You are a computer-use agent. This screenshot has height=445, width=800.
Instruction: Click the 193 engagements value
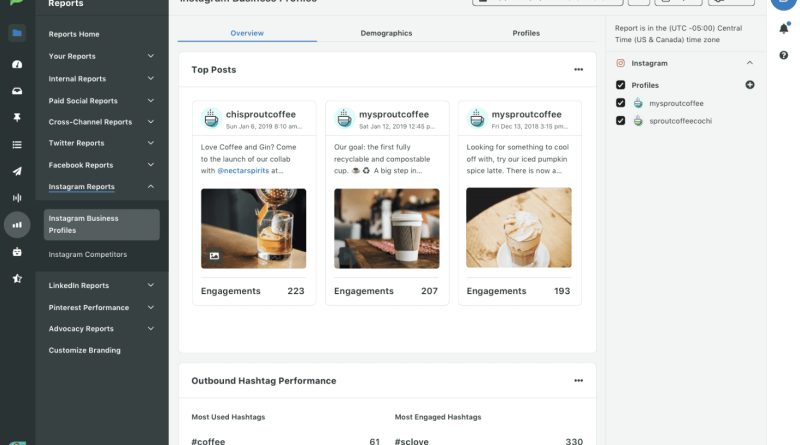click(562, 291)
